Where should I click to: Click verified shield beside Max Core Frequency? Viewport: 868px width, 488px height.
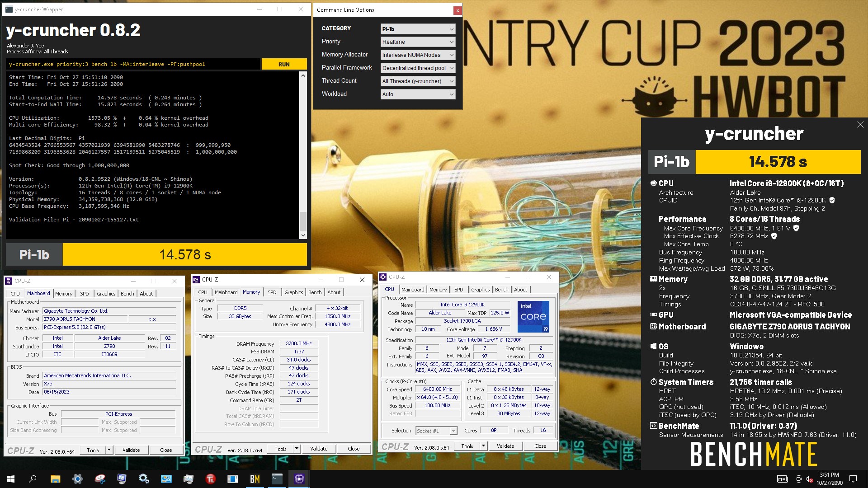pyautogui.click(x=796, y=228)
